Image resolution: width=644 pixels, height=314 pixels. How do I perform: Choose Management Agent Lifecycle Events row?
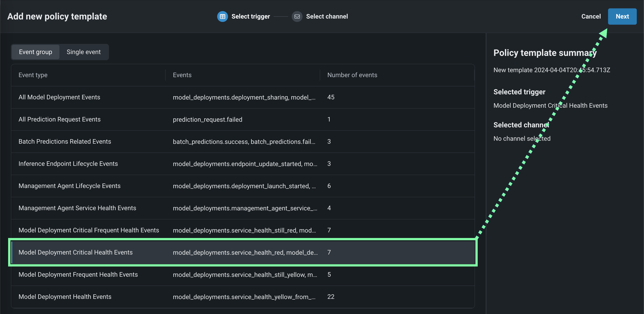(x=70, y=186)
